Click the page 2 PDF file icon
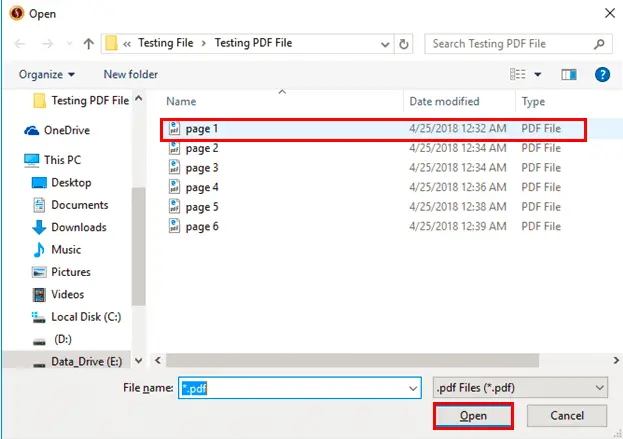 (174, 148)
